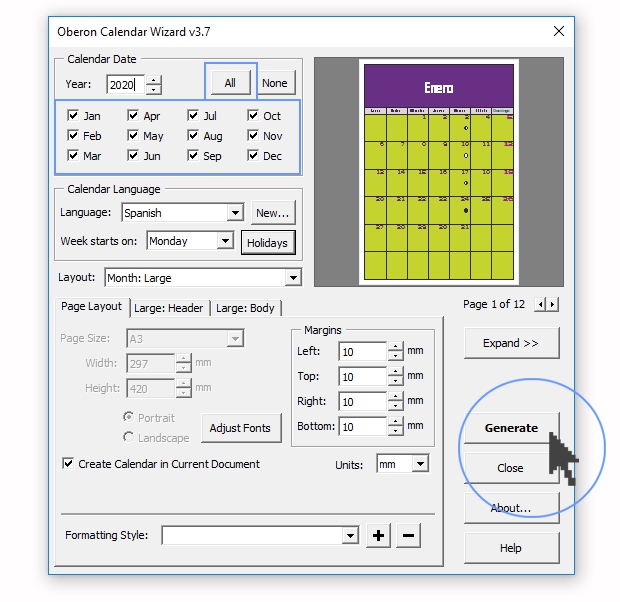The height and width of the screenshot is (602, 620).
Task: Open the Language dropdown showing Spanish
Action: coord(235,213)
